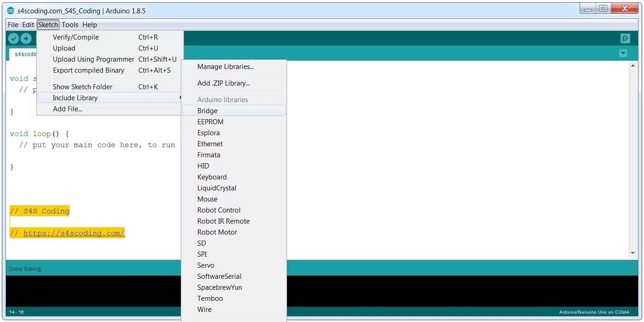Viewport: 644px width, 322px height.
Task: Include the SoftwareSerial library
Action: (219, 276)
